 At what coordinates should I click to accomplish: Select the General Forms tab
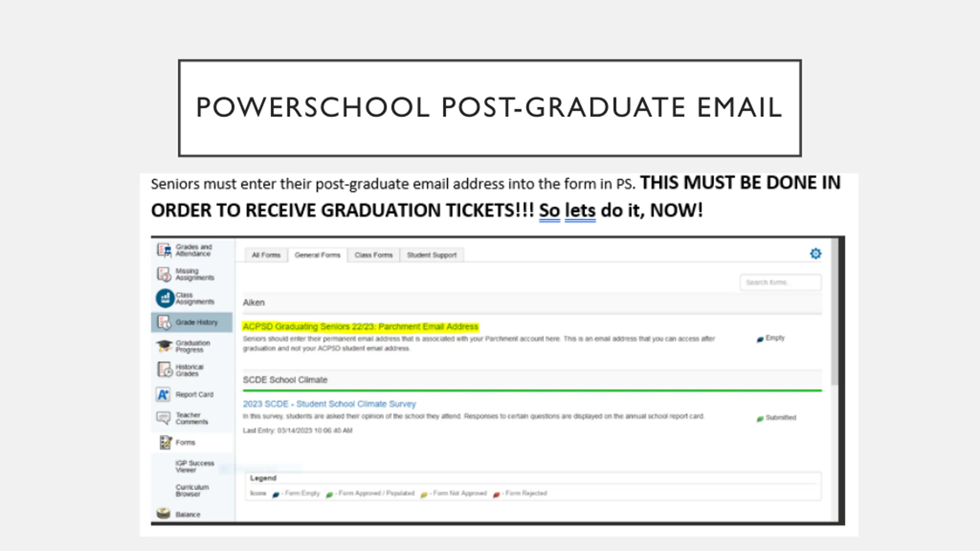click(x=317, y=255)
